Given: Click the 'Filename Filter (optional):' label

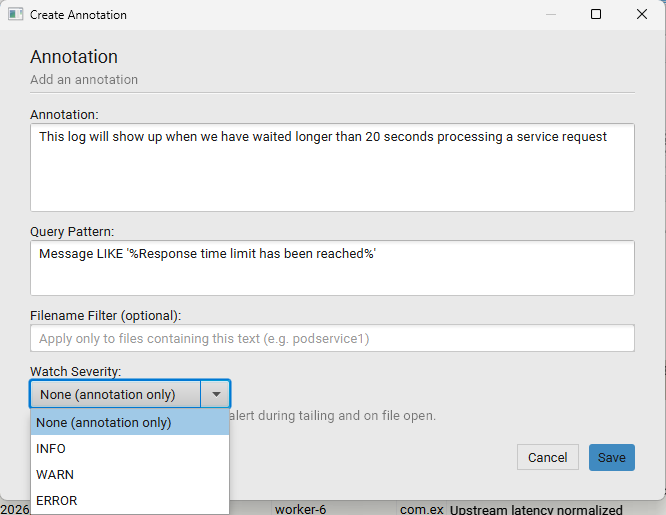Looking at the screenshot, I should pos(106,316).
